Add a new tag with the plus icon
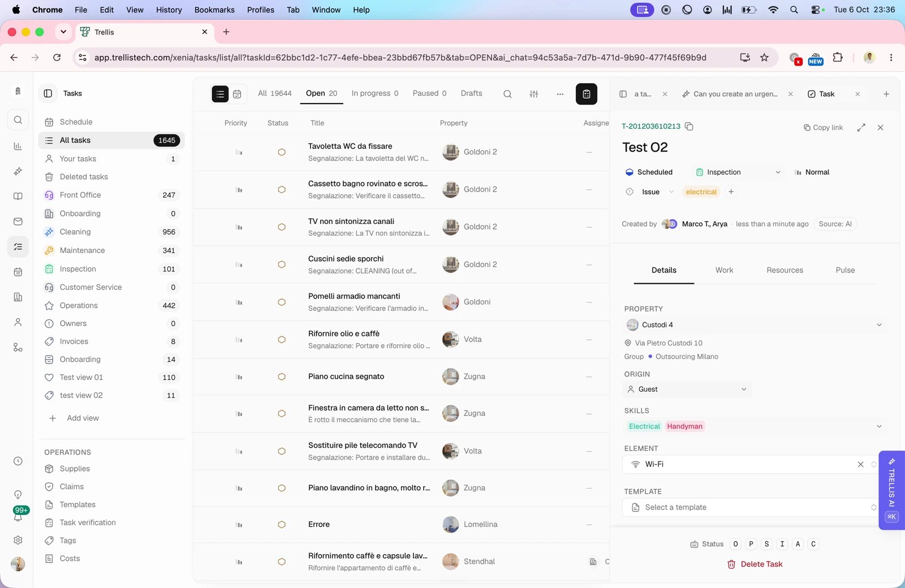The height and width of the screenshot is (588, 905). 731,192
